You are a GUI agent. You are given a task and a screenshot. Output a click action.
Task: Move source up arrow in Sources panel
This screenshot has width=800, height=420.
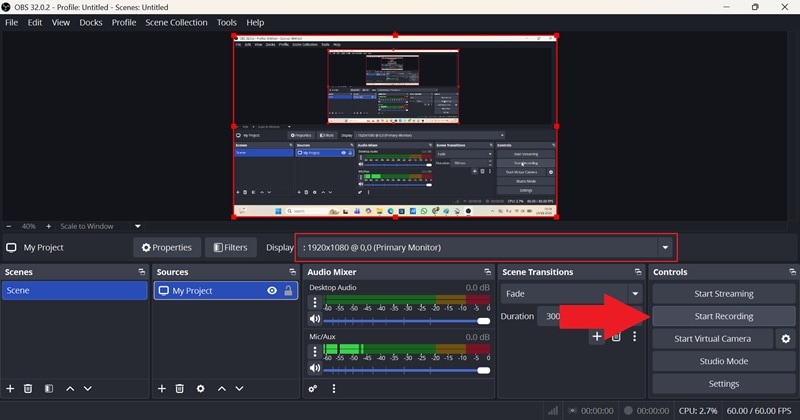(221, 389)
